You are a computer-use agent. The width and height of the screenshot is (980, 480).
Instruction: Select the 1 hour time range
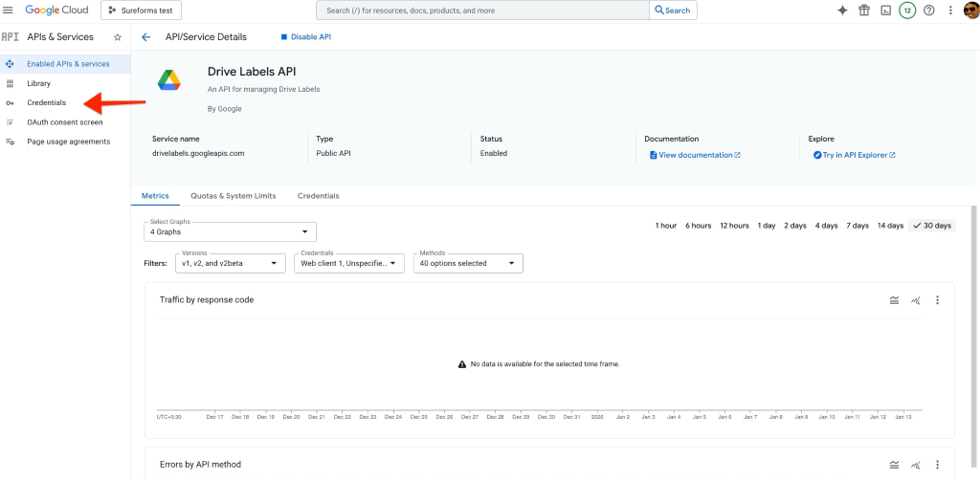[666, 226]
